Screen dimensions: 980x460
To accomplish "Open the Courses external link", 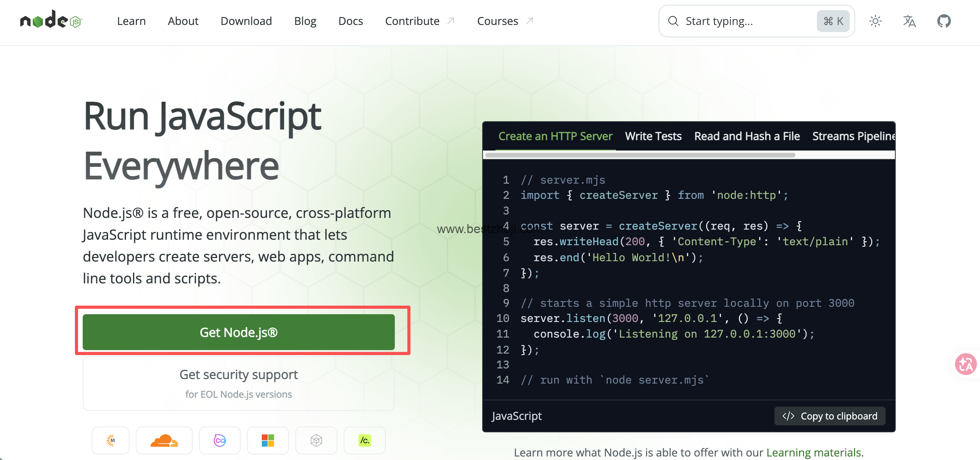I will (x=505, y=21).
